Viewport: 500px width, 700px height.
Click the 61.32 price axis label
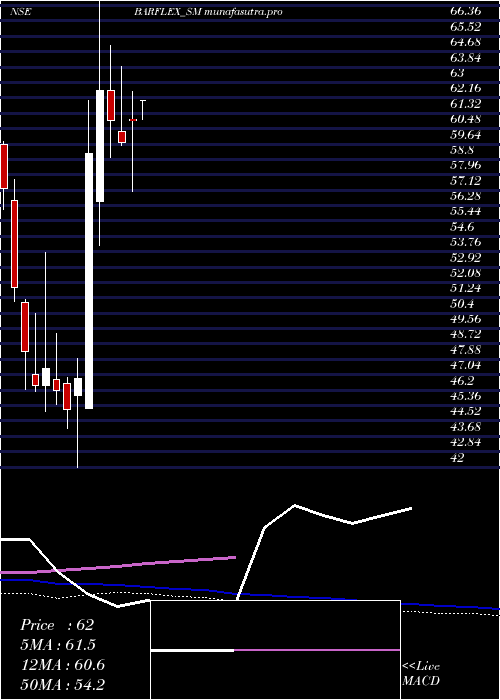pyautogui.click(x=466, y=104)
